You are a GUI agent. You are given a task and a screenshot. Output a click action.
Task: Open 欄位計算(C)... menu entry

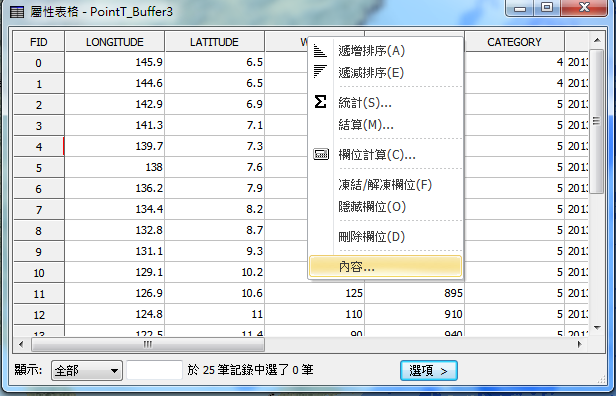coord(385,155)
